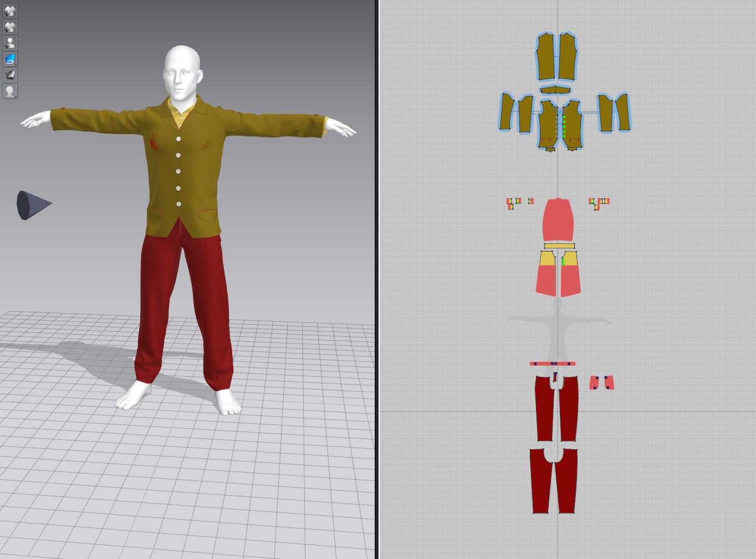Click the yellow shirt collar under jacket
The image size is (756, 559).
(181, 115)
